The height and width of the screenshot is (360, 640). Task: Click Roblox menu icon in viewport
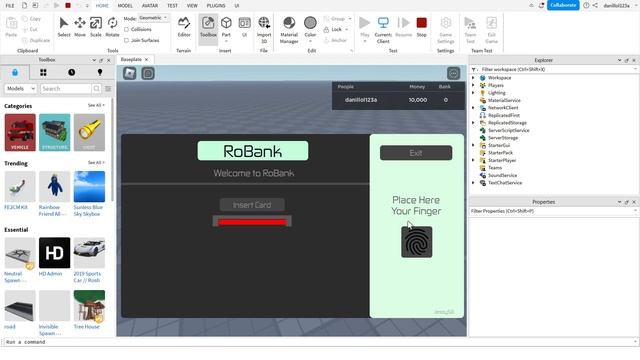(130, 73)
